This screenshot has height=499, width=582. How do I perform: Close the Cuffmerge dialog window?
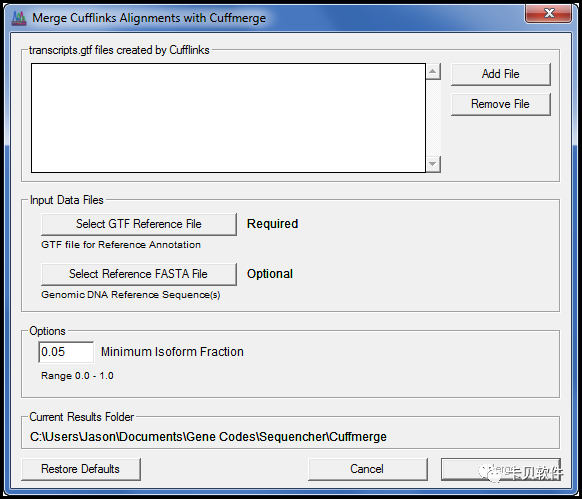[548, 13]
